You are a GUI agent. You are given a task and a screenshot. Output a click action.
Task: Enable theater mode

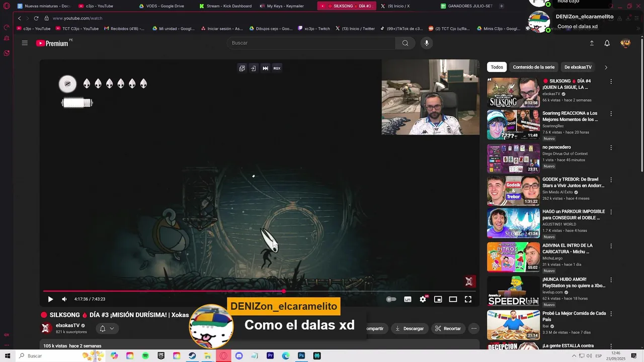click(453, 299)
